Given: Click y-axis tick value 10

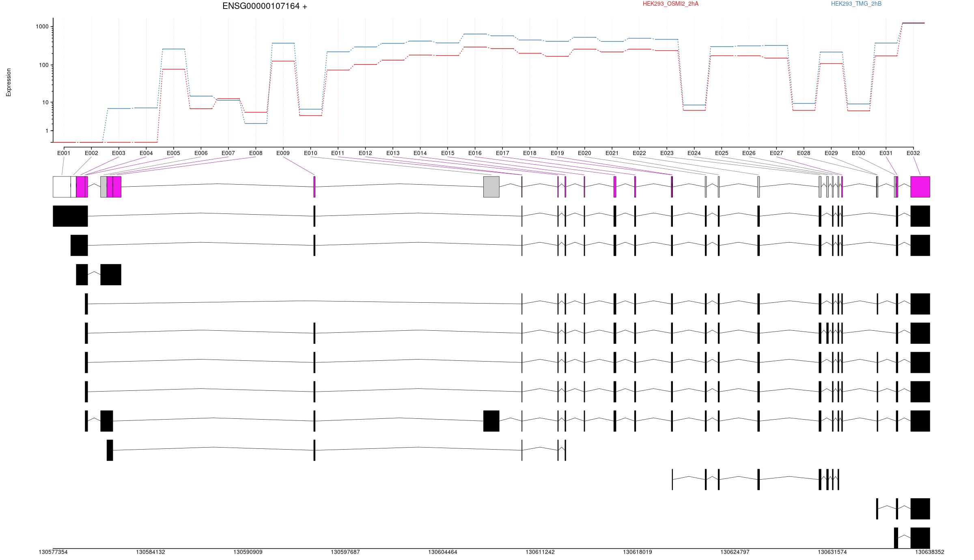Looking at the screenshot, I should pyautogui.click(x=45, y=102).
